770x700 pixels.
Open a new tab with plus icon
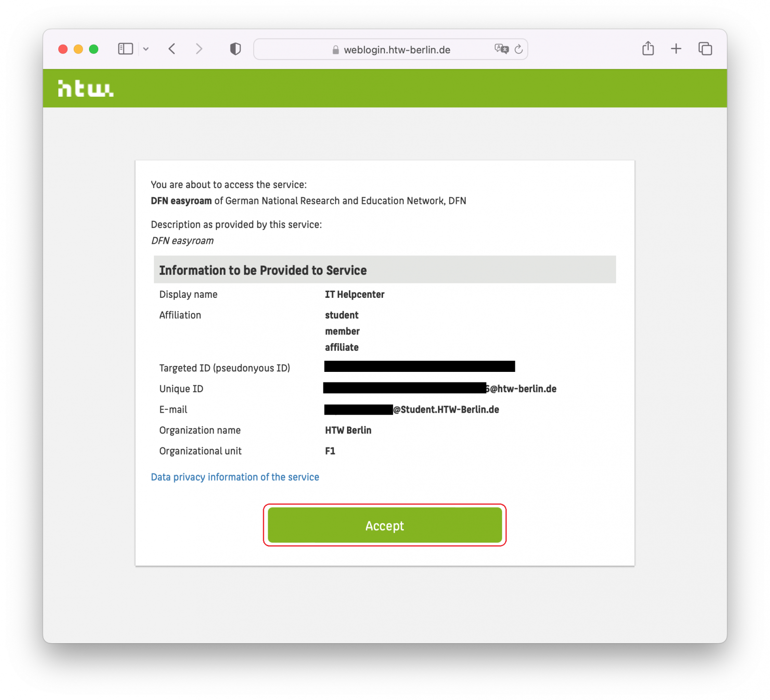[676, 49]
